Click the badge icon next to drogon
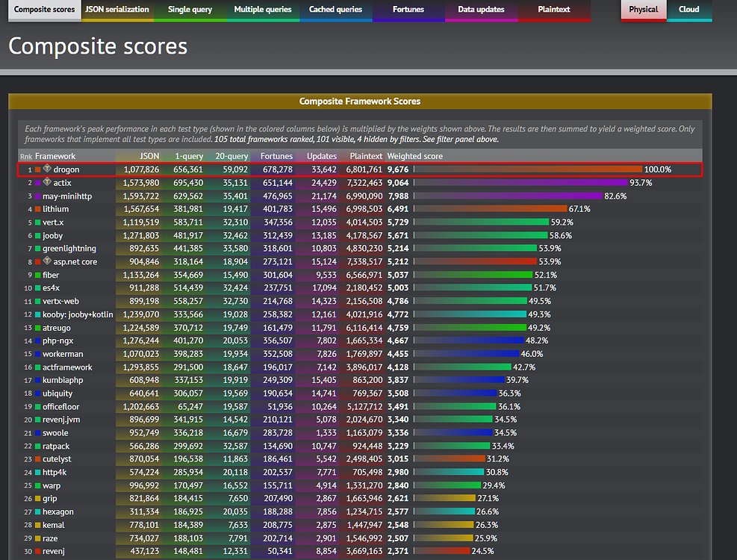The height and width of the screenshot is (560, 737). pos(47,169)
